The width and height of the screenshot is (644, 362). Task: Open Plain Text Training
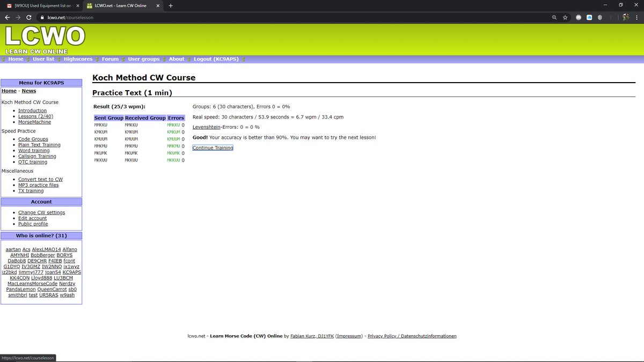point(39,145)
